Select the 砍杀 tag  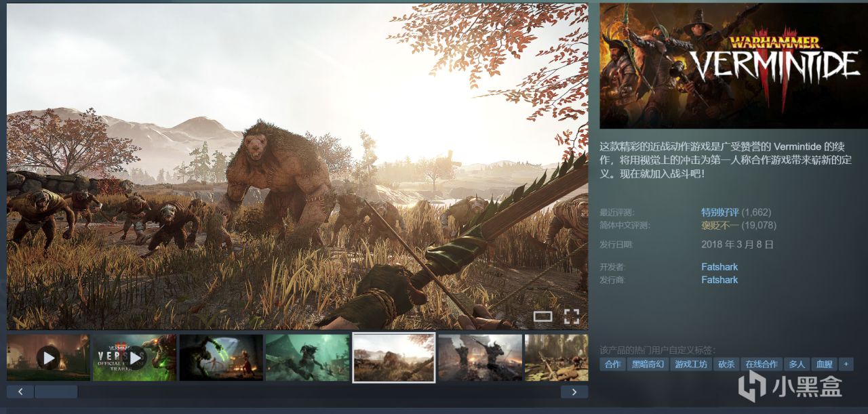[726, 365]
